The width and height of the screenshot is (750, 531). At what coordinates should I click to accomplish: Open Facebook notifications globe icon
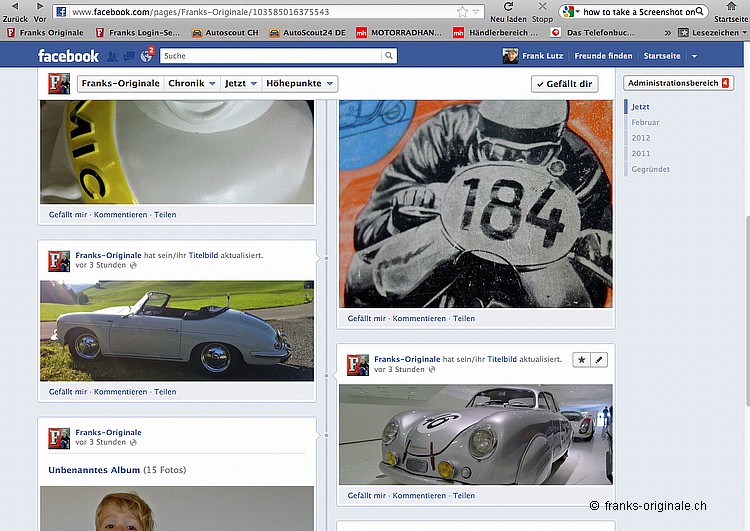(x=147, y=56)
